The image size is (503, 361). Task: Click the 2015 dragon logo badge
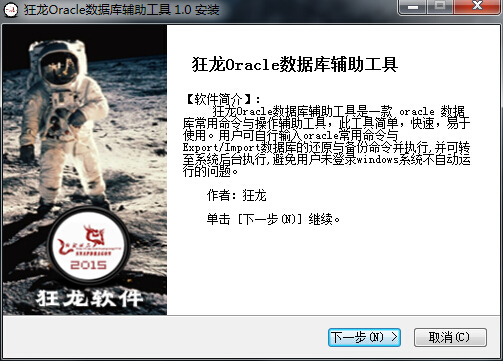click(88, 246)
